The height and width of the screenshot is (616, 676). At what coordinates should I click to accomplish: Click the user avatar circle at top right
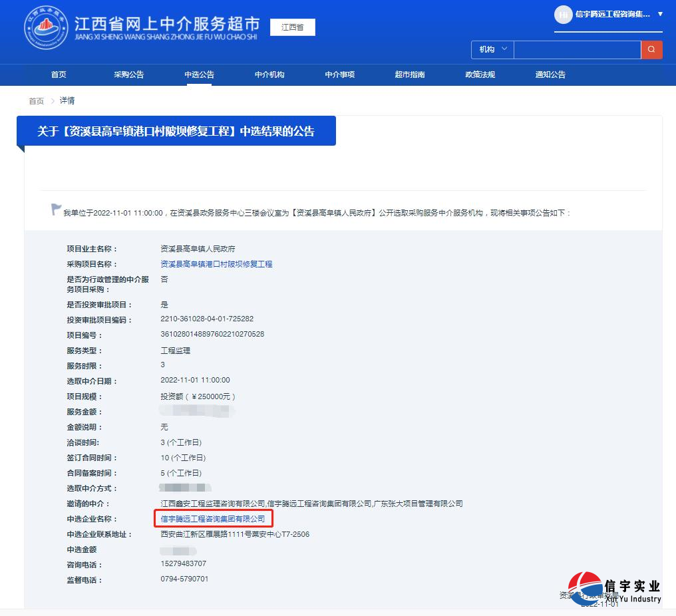[x=562, y=15]
